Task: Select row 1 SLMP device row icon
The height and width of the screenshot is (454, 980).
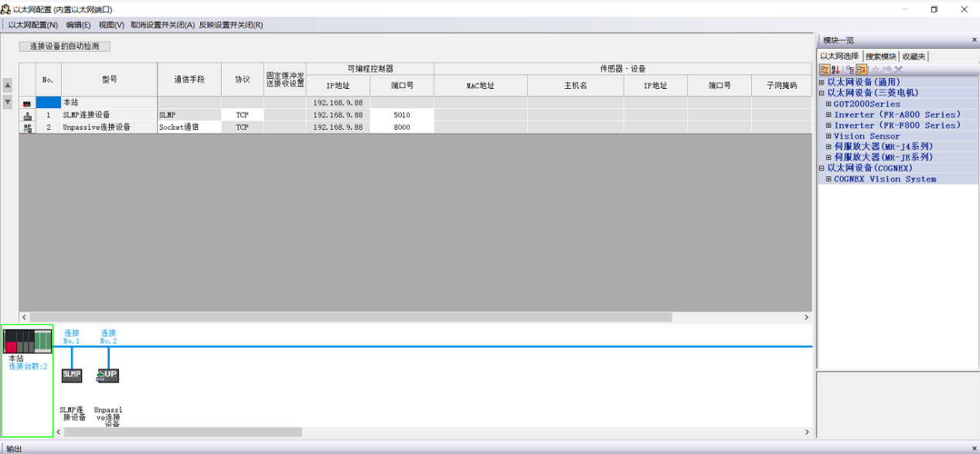Action: [x=27, y=115]
